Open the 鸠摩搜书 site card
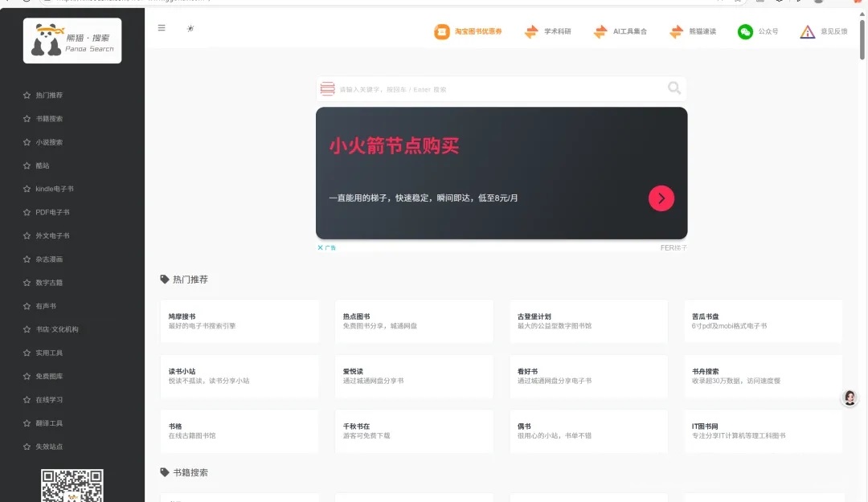 (x=240, y=321)
